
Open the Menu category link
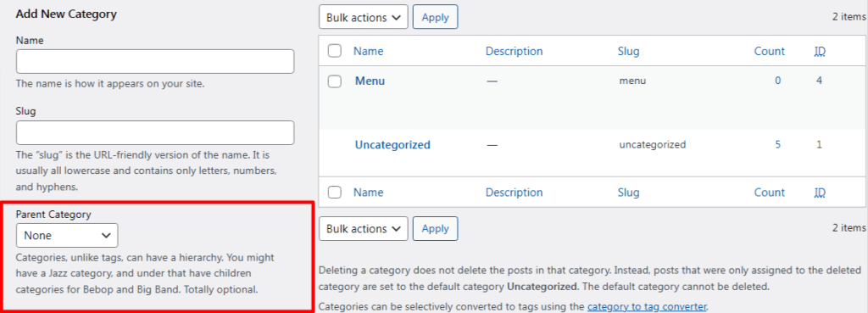pos(370,81)
